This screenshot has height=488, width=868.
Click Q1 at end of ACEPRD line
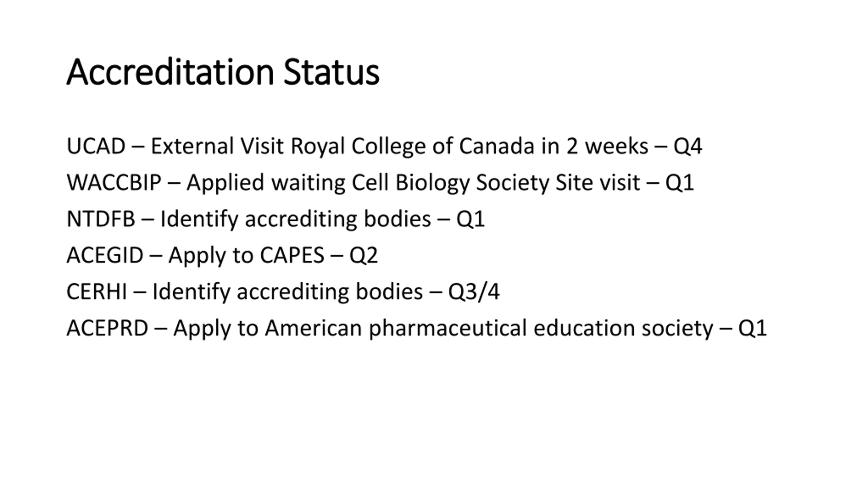753,328
